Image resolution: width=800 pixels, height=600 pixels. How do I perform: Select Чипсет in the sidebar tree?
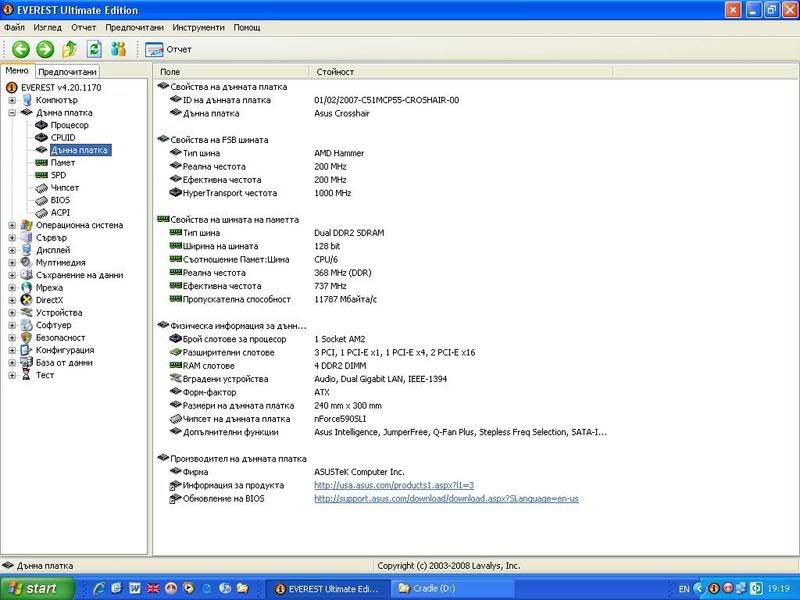(64, 188)
